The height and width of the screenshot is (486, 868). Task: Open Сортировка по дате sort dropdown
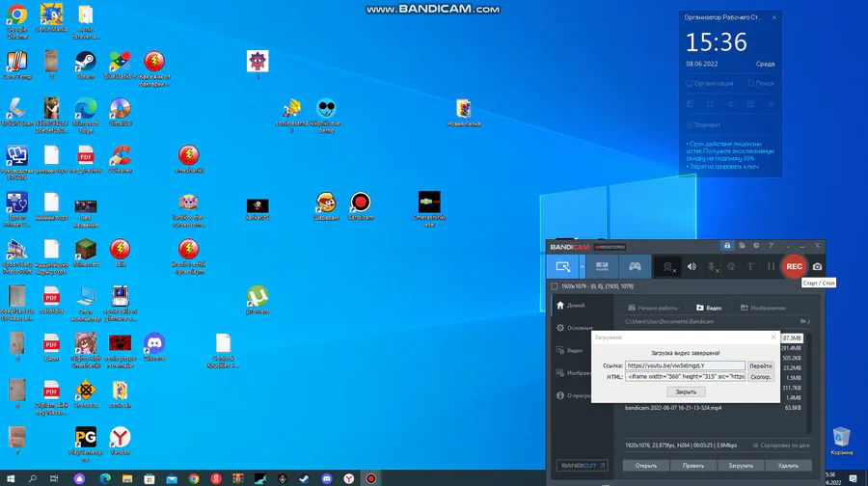point(781,445)
